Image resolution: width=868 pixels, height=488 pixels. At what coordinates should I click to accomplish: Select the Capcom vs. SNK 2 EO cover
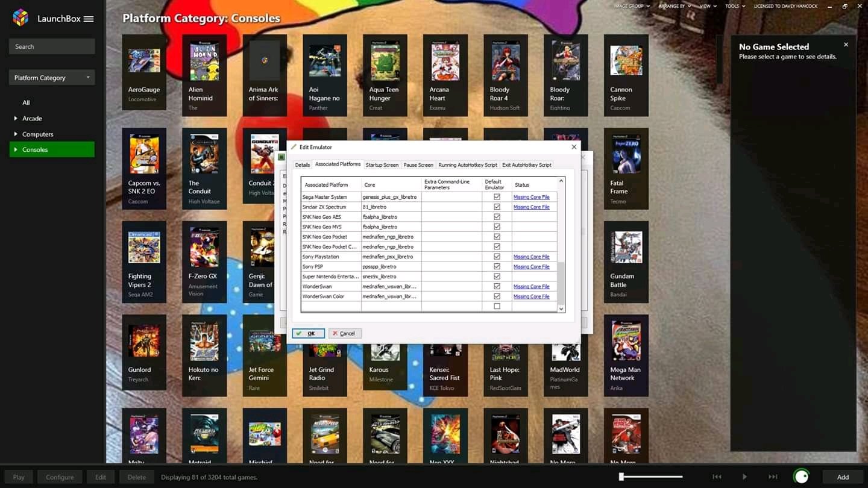pos(144,154)
